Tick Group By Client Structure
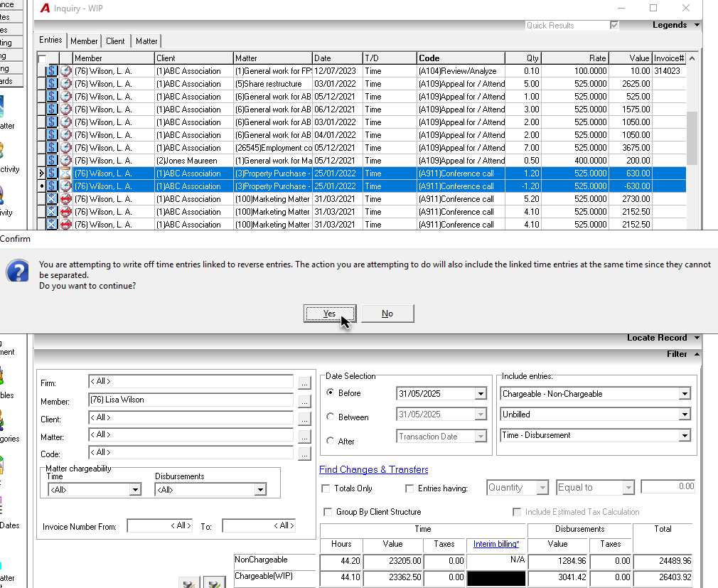Image resolution: width=718 pixels, height=588 pixels. [x=328, y=512]
